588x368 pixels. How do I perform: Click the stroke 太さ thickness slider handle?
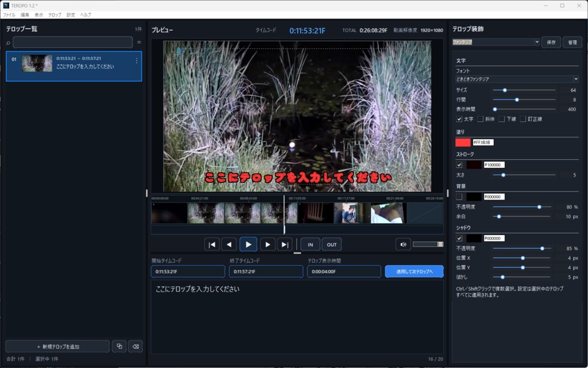(503, 175)
